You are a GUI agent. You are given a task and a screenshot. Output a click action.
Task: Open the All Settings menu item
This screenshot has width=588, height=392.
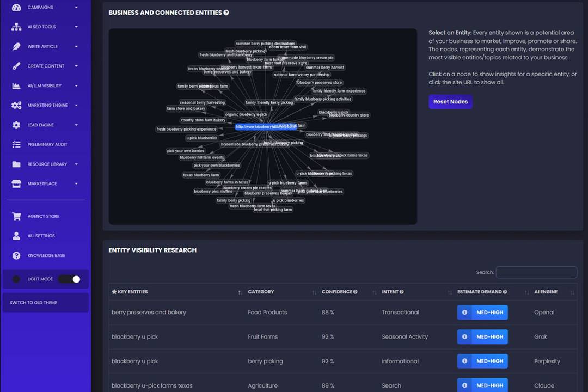pos(41,236)
